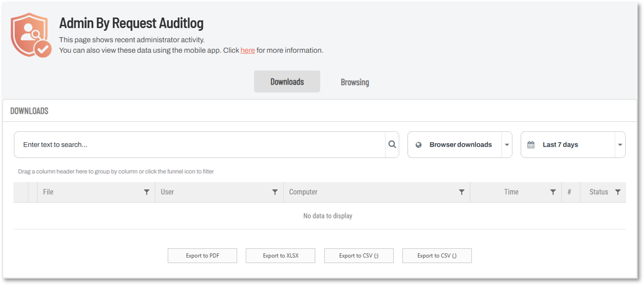
Task: Open the Browser downloads source selector
Action: click(460, 145)
